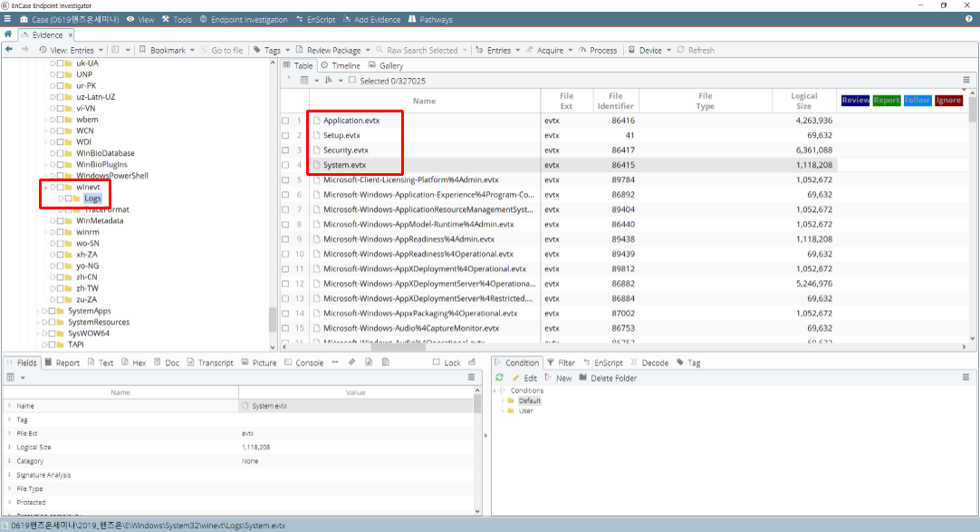Open the hamburger menu in the table pane
Screen dimensions: 980x532
(x=966, y=81)
